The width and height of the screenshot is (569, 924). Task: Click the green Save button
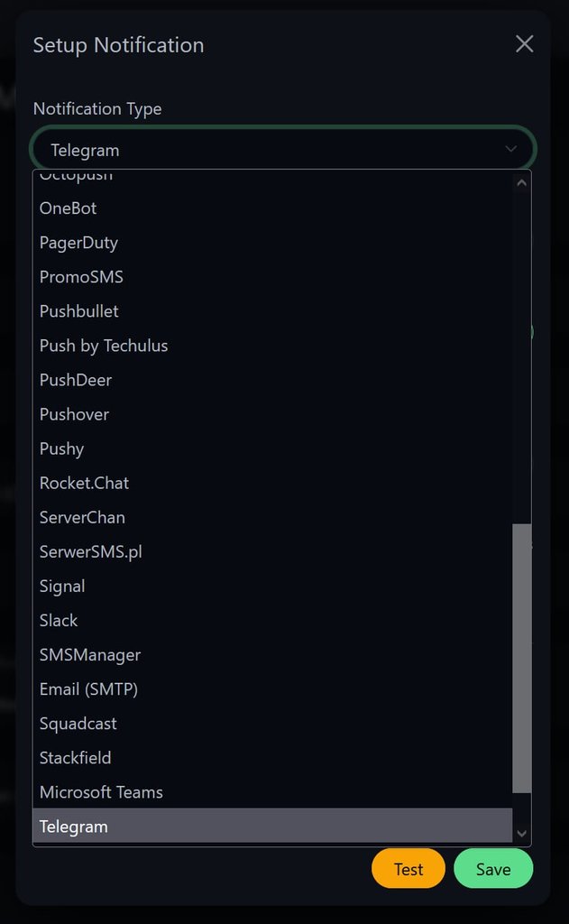[493, 869]
